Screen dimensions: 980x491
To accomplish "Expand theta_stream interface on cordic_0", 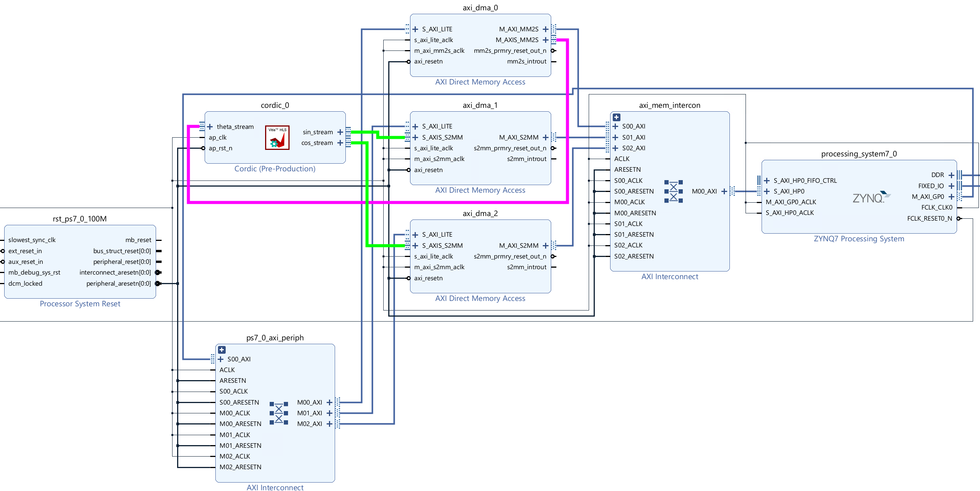I will pos(210,127).
